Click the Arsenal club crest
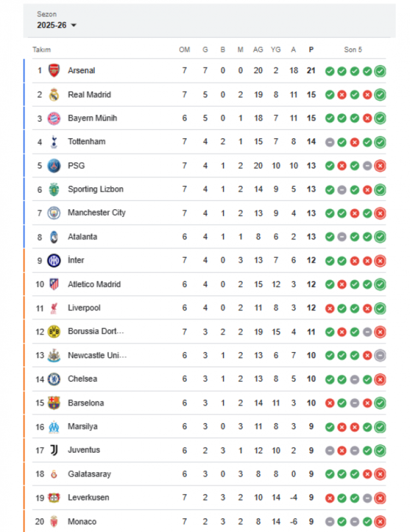 (54, 70)
